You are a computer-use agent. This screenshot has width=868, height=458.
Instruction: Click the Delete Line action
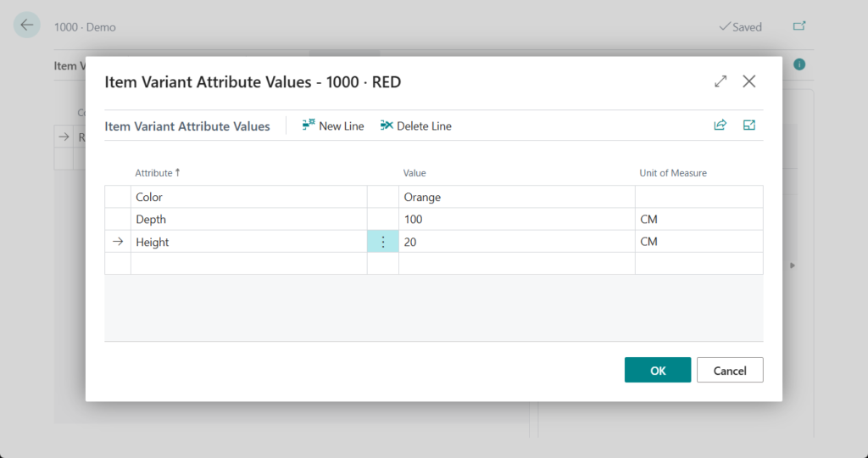pos(416,126)
